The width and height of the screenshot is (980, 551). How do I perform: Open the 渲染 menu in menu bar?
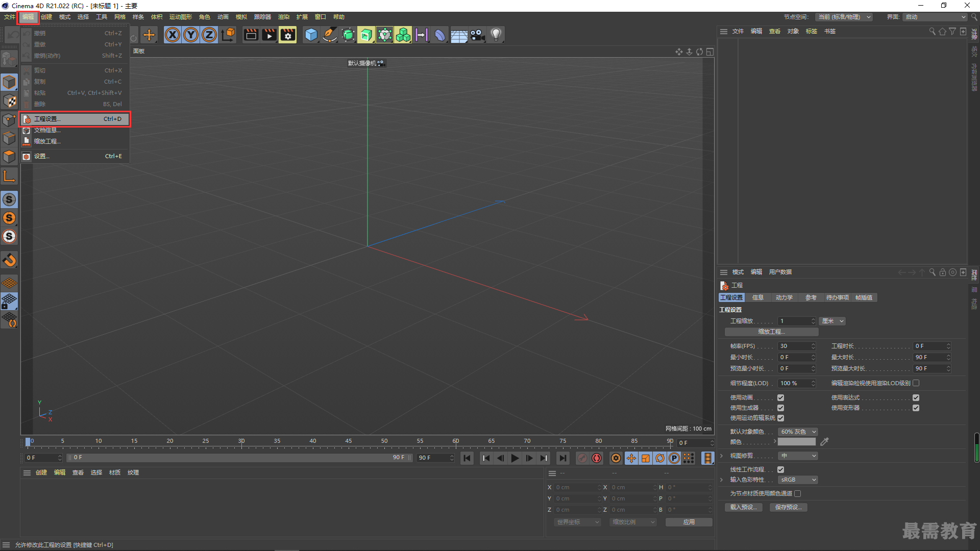pos(283,17)
